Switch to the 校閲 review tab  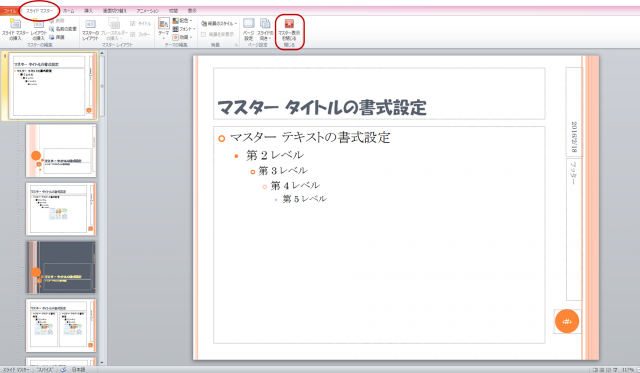[x=173, y=11]
